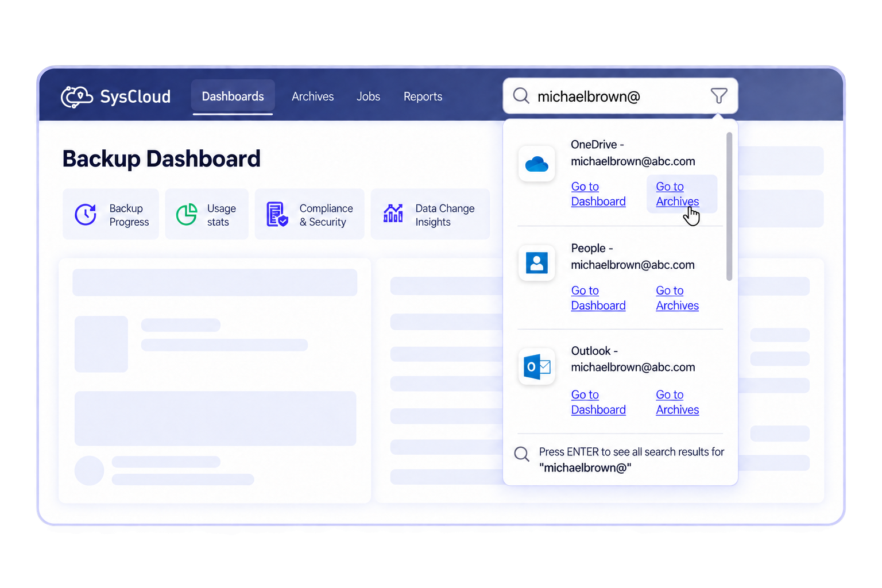The height and width of the screenshot is (588, 882).
Task: Open the search filter funnel icon
Action: tap(719, 96)
